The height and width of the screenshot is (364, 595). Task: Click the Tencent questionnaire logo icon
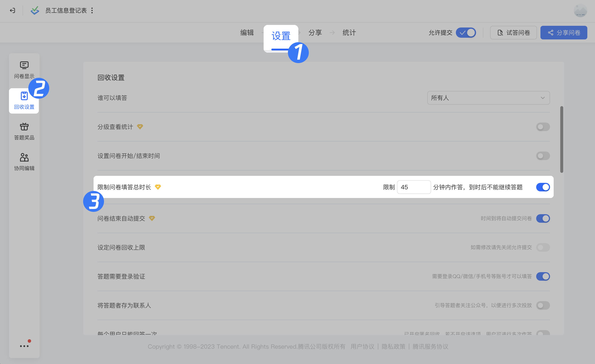tap(35, 10)
